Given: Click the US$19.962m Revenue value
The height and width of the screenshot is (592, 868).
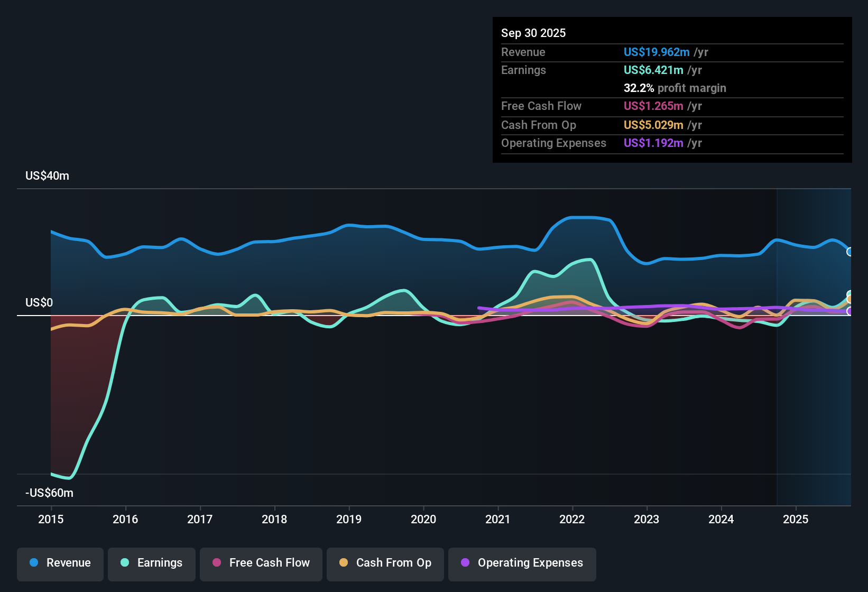Looking at the screenshot, I should (x=656, y=52).
